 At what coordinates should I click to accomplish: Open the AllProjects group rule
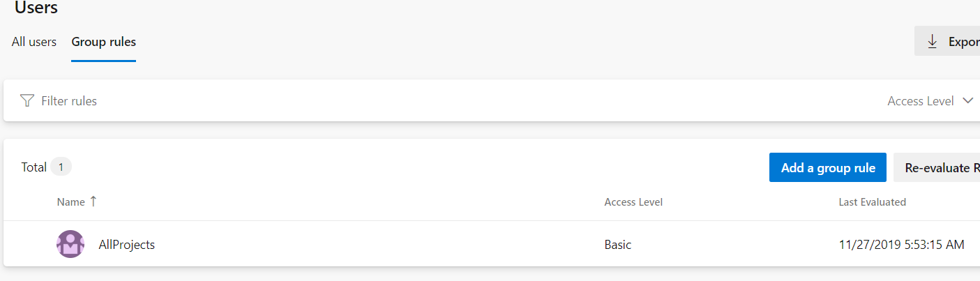[127, 244]
